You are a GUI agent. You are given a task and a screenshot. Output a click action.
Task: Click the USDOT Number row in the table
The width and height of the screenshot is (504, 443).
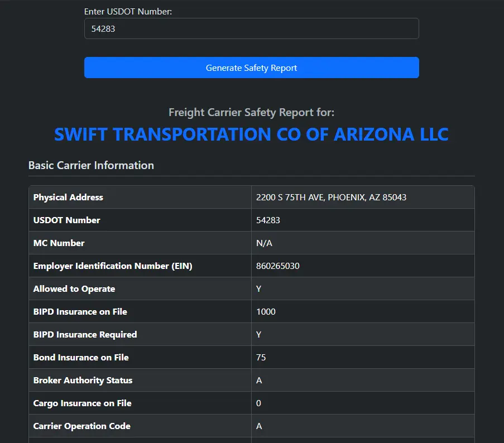pyautogui.click(x=140, y=220)
